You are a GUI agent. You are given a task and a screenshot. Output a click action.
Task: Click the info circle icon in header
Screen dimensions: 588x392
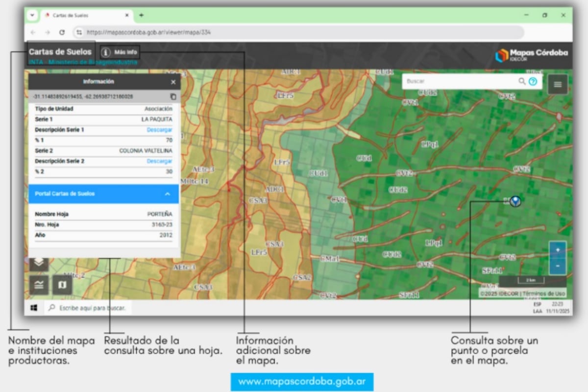pos(106,52)
